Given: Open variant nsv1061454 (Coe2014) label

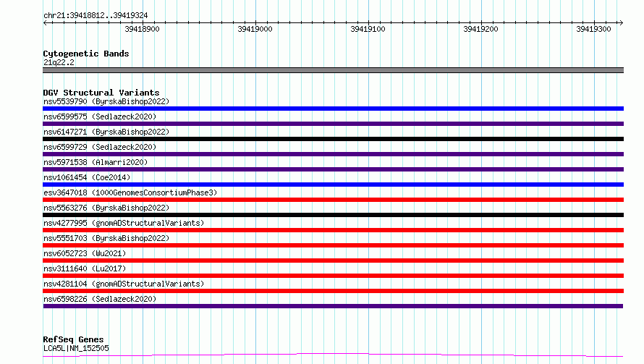Looking at the screenshot, I should pyautogui.click(x=87, y=177).
